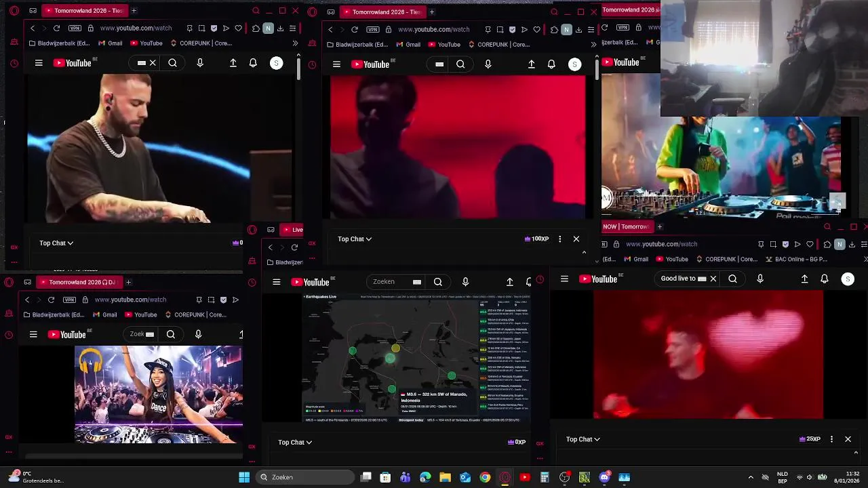Open notifications bell in tattooed DJ window
The width and height of the screenshot is (868, 488).
click(x=253, y=63)
